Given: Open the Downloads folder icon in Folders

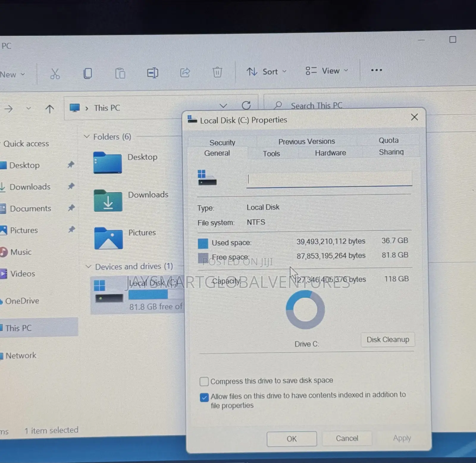Looking at the screenshot, I should click(108, 201).
